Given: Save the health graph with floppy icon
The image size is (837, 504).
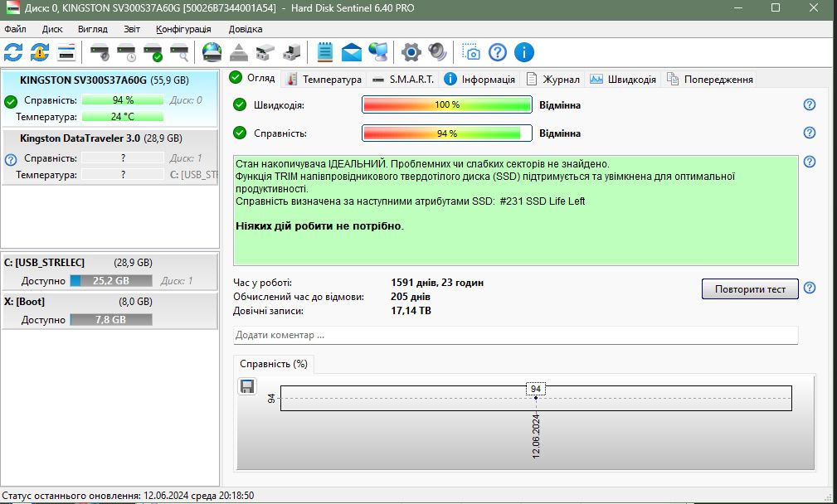Looking at the screenshot, I should coord(247,386).
